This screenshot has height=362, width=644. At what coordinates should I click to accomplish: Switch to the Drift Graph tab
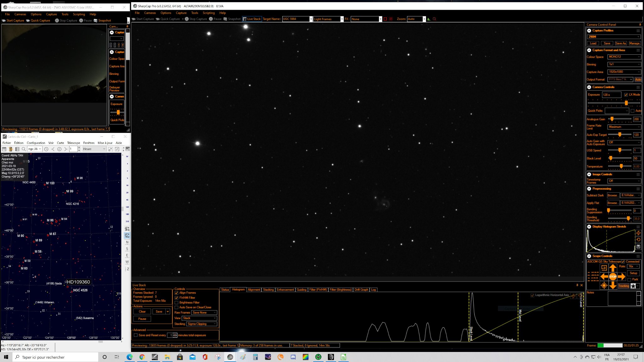click(361, 290)
